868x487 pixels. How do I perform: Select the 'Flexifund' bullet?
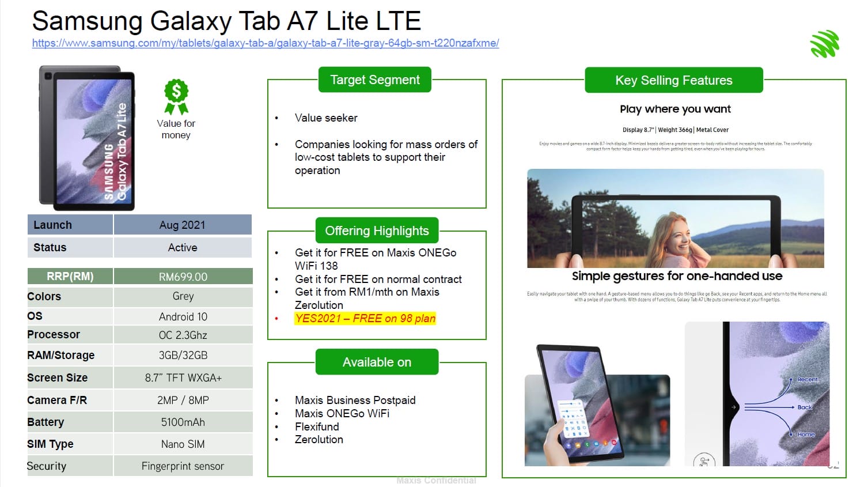coord(317,426)
